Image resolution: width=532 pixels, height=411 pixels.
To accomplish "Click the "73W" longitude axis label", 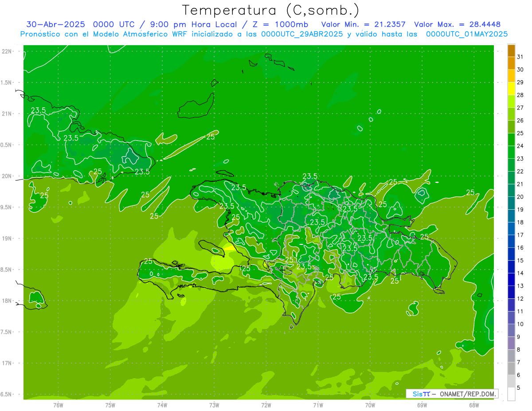I will [x=214, y=405].
